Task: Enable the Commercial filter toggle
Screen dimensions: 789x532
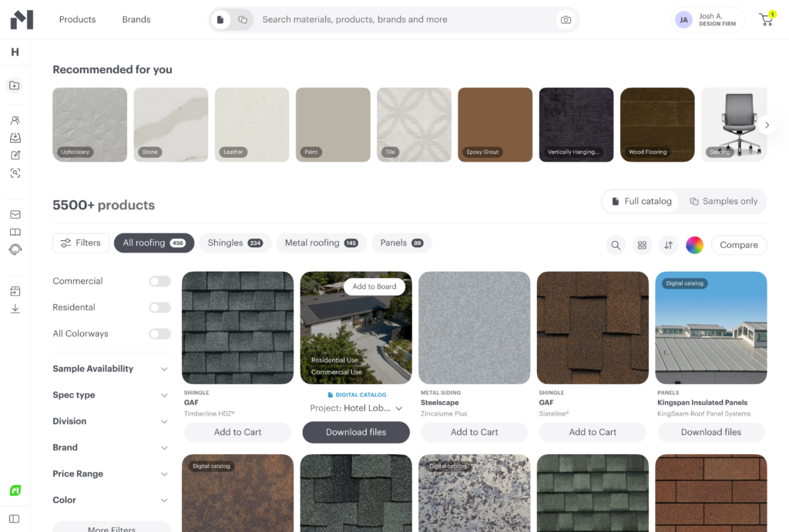Action: click(159, 281)
